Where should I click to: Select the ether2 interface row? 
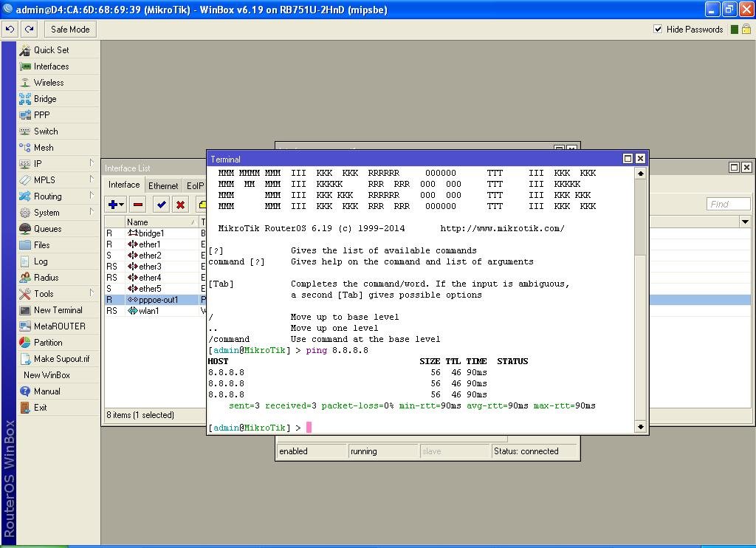[x=155, y=256]
